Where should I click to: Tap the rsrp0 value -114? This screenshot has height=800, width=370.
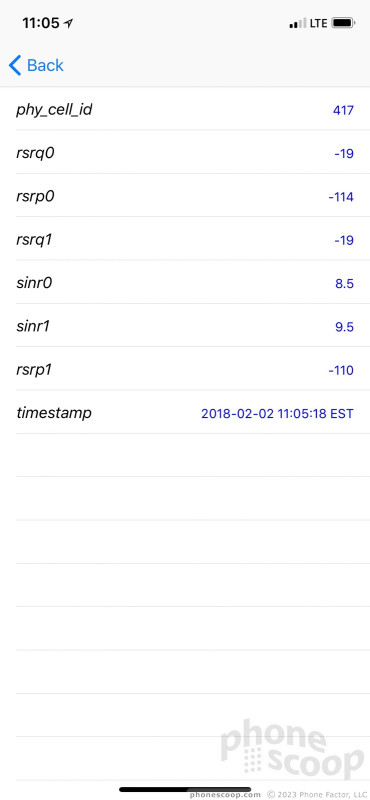coord(341,197)
